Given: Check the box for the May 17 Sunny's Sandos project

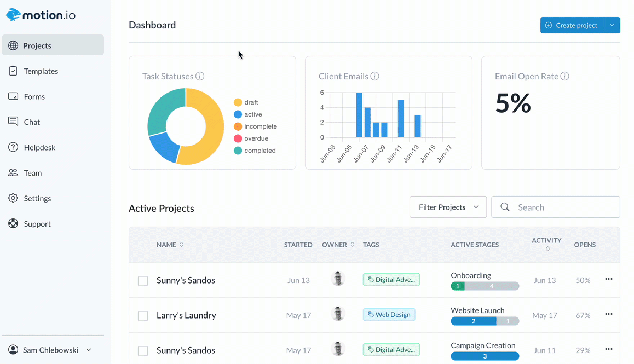Looking at the screenshot, I should tap(143, 351).
